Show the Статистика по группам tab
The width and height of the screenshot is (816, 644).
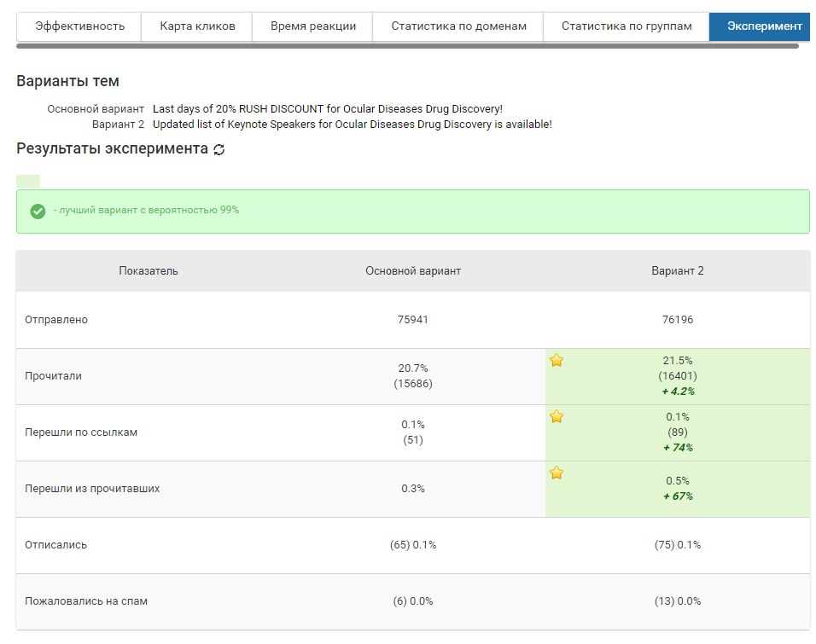[627, 26]
